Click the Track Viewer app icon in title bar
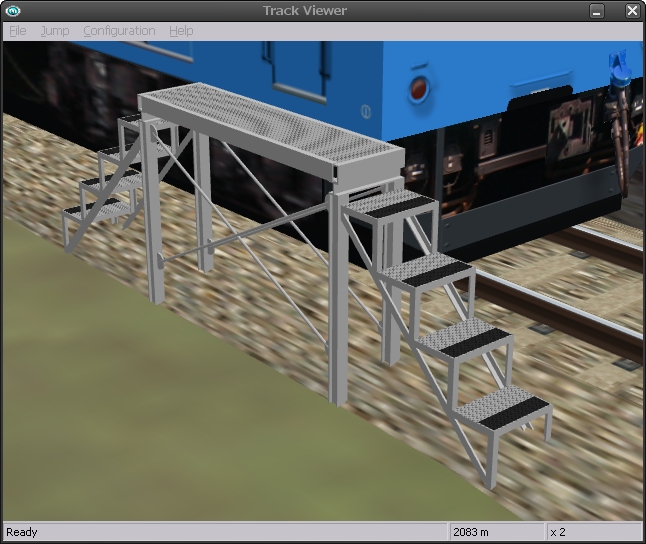646x544 pixels. pyautogui.click(x=13, y=11)
